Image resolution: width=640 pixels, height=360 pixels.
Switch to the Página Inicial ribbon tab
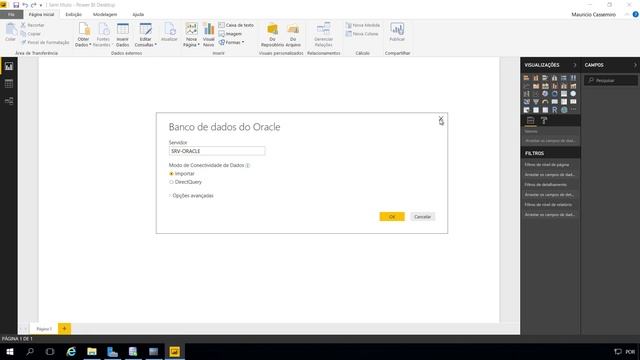(41, 15)
